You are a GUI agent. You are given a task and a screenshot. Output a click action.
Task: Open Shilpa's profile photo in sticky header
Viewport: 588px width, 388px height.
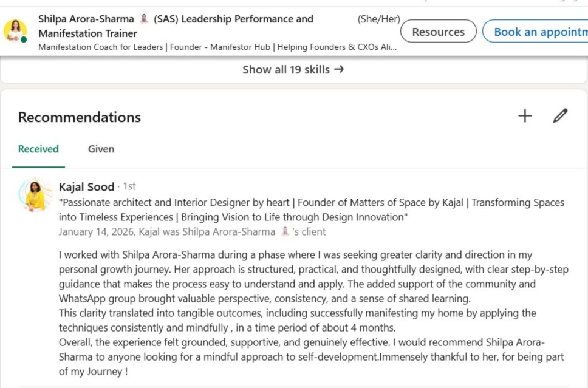pos(15,30)
